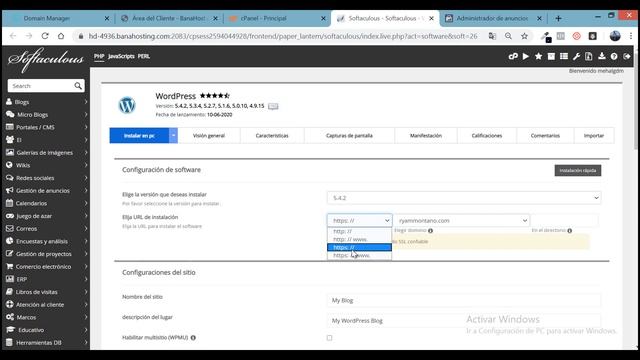Open the version 5.4.2 dropdown
This screenshot has width=640, height=360.
[464, 198]
